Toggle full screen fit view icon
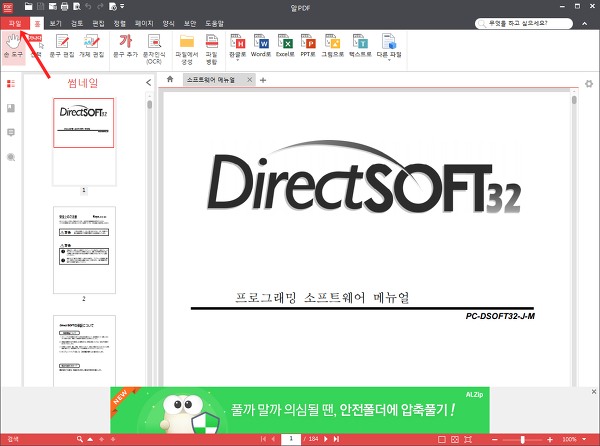Image resolution: width=600 pixels, height=446 pixels. [468, 439]
